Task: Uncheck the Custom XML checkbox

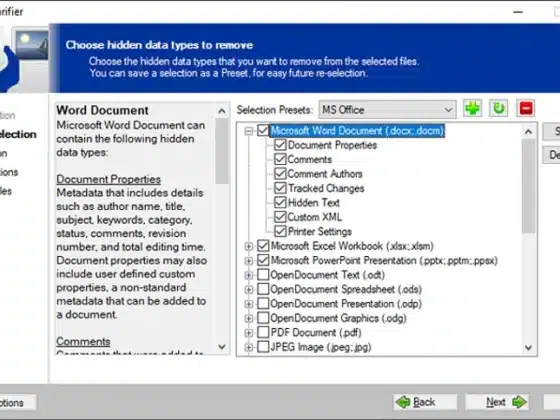Action: tap(280, 217)
